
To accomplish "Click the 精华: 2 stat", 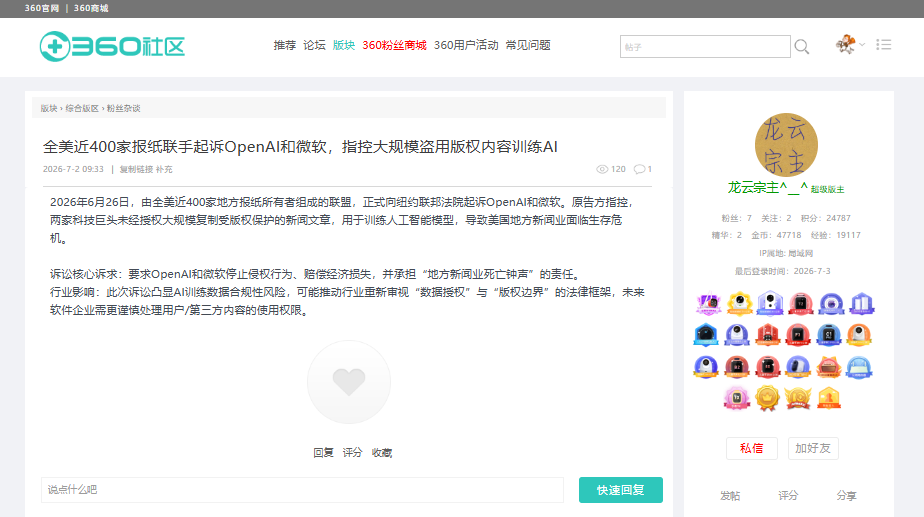I will pyautogui.click(x=727, y=235).
